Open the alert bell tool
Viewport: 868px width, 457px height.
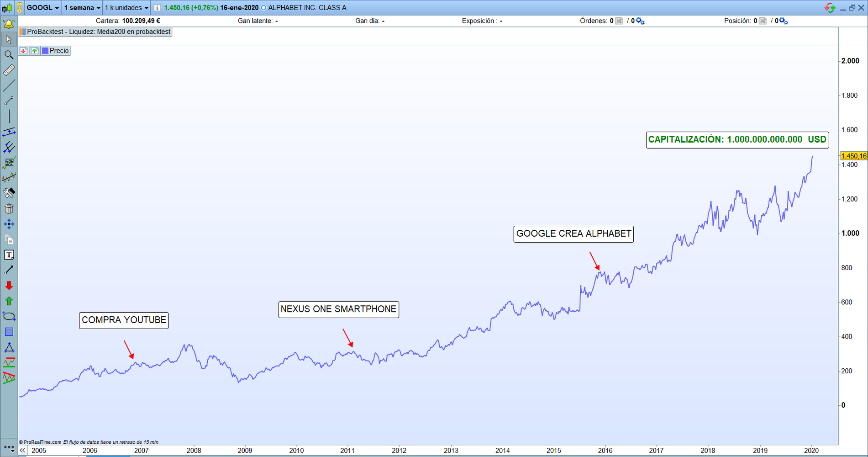pyautogui.click(x=9, y=24)
